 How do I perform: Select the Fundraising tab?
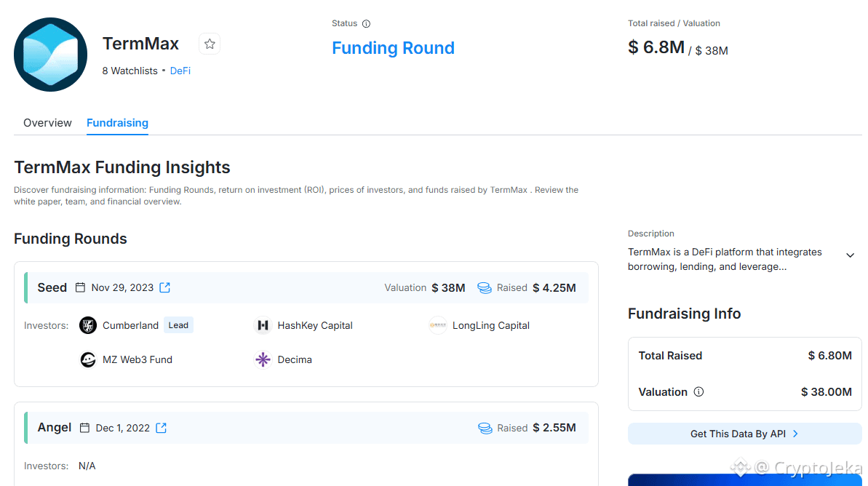(117, 123)
